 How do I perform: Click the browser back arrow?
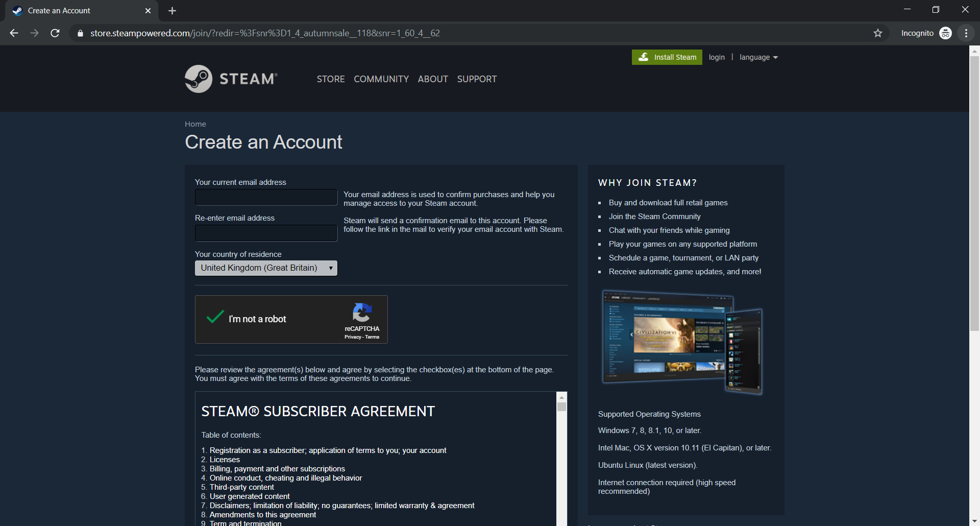14,33
